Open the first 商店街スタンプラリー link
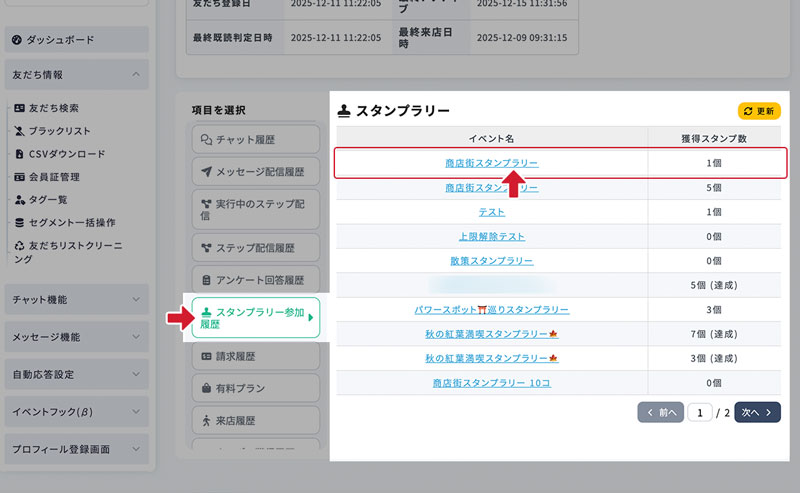 [491, 163]
